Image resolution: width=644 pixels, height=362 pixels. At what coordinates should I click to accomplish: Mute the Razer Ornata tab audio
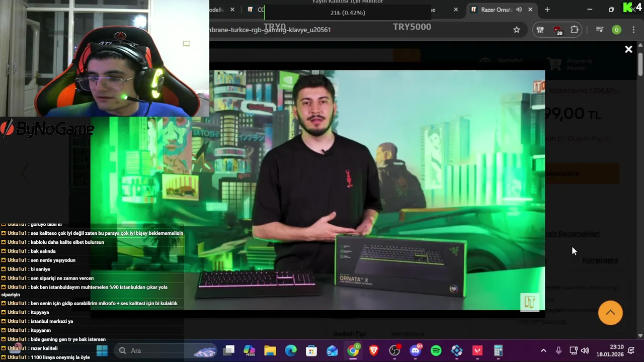point(519,10)
